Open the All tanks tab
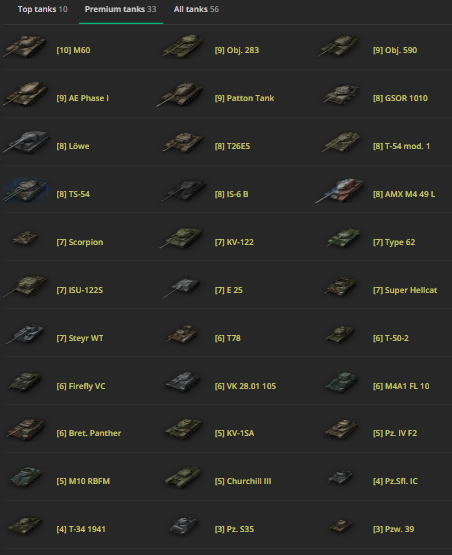The height and width of the screenshot is (555, 452). point(196,9)
